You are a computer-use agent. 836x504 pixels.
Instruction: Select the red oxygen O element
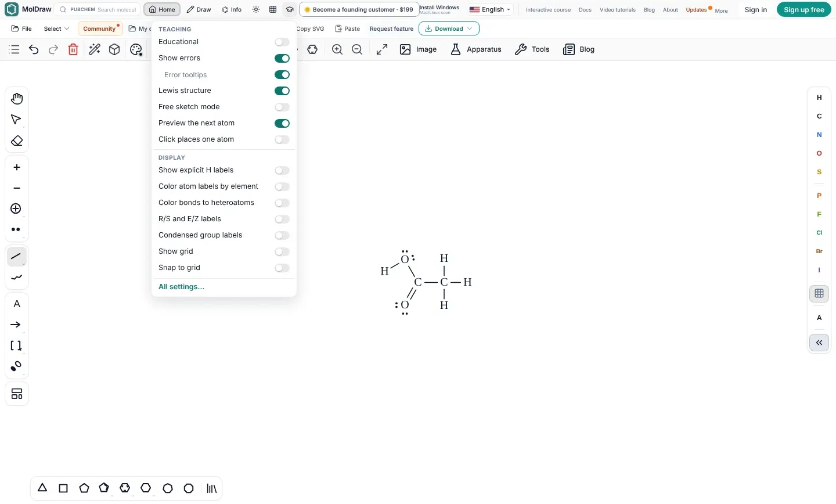pos(819,153)
